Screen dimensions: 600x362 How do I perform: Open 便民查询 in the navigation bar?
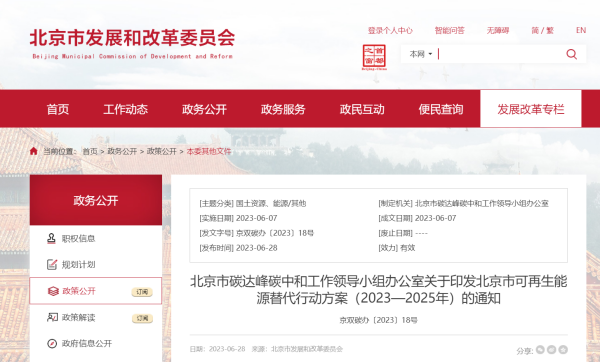click(x=441, y=109)
